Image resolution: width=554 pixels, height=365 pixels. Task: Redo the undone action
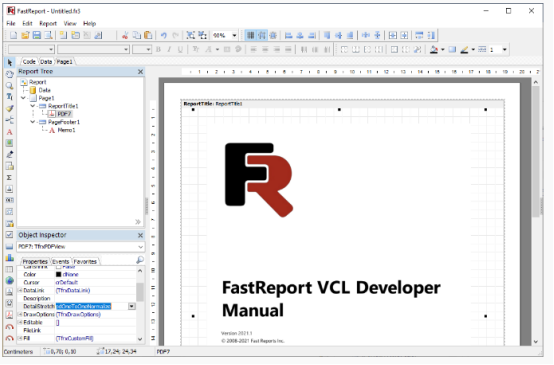coord(175,35)
